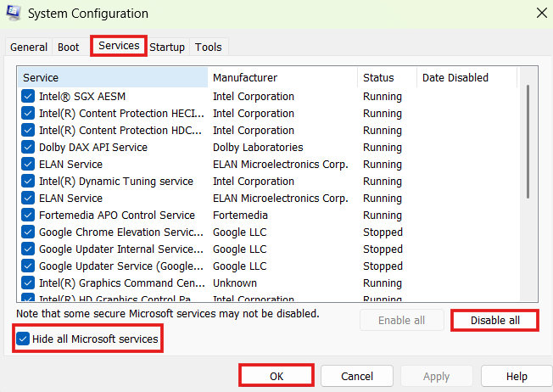Select the Fortemedia manufacturer cell

pos(240,215)
